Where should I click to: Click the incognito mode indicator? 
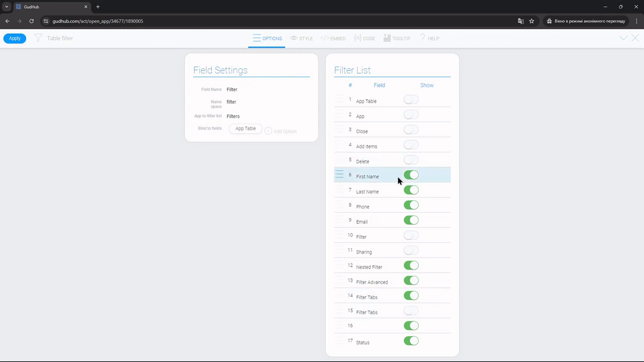(x=586, y=21)
